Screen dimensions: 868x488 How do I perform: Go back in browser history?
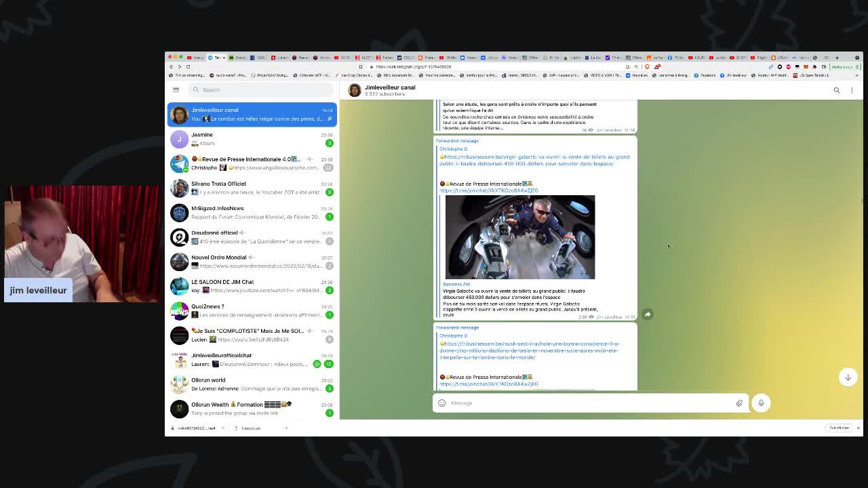(x=171, y=66)
